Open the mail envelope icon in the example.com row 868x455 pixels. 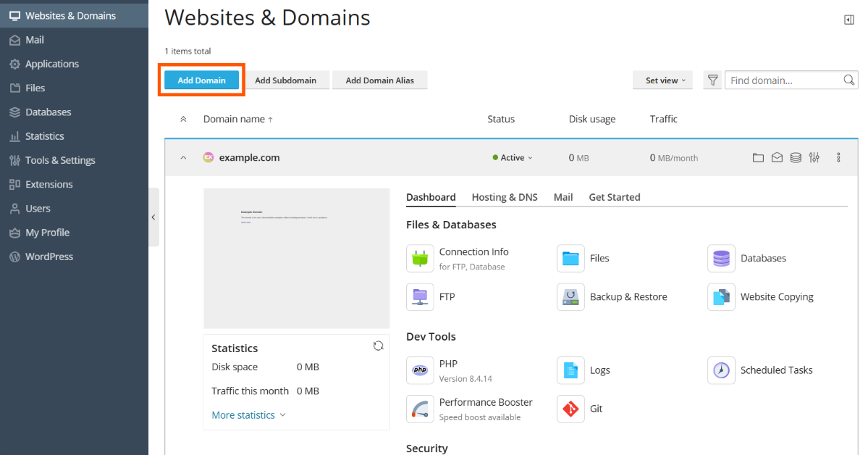click(777, 158)
